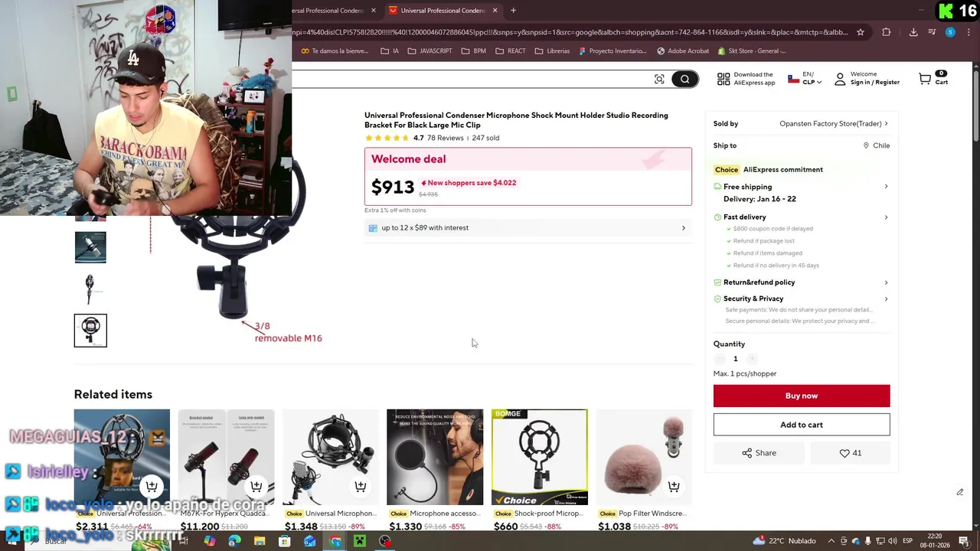Open Chrome from the taskbar
The width and height of the screenshot is (980, 551).
335,541
